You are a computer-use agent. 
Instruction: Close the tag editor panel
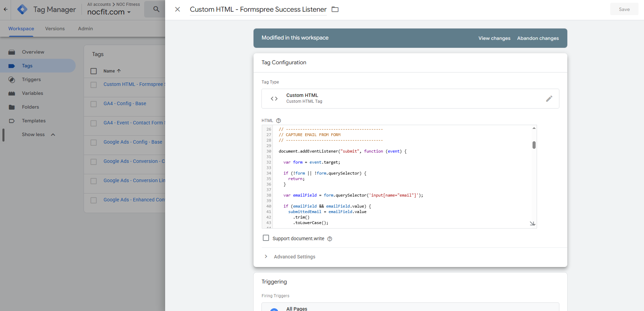point(178,9)
